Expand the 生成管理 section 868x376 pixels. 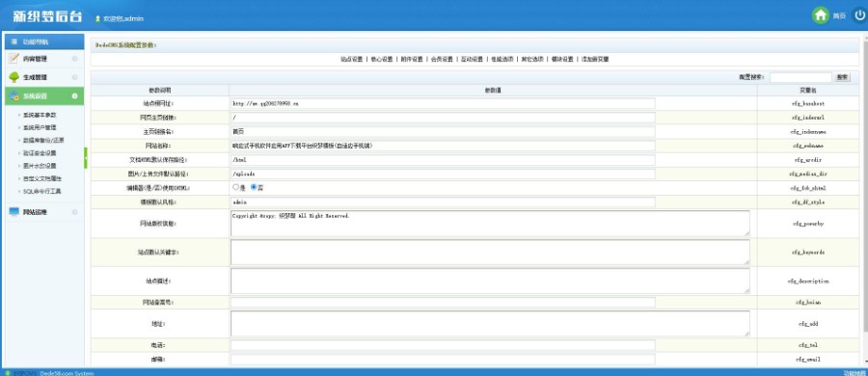pyautogui.click(x=74, y=77)
